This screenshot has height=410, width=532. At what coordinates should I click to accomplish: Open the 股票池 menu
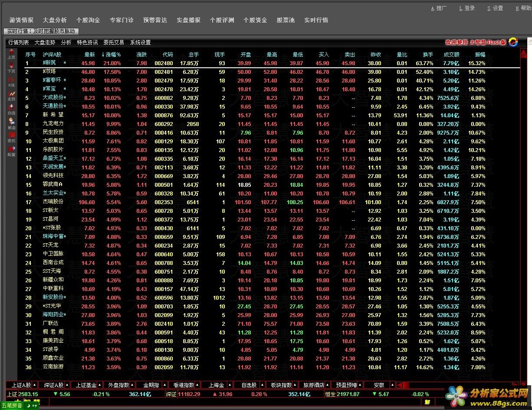tap(286, 20)
